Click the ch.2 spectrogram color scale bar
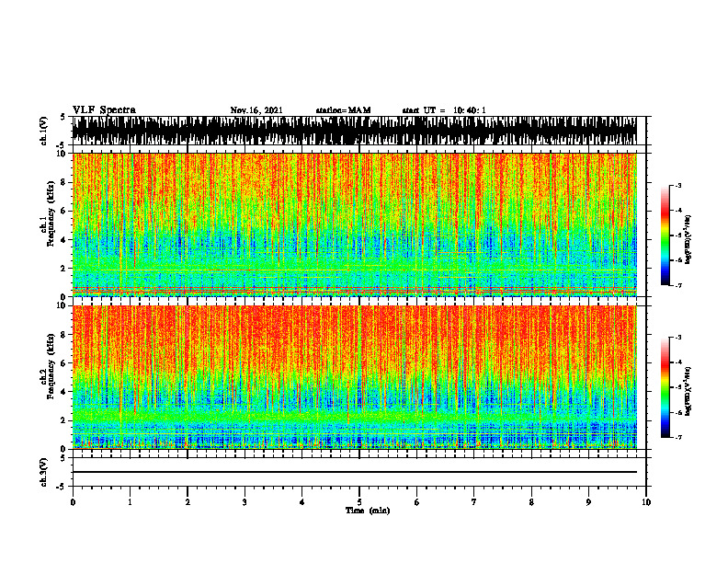This screenshot has width=728, height=563. pyautogui.click(x=665, y=387)
